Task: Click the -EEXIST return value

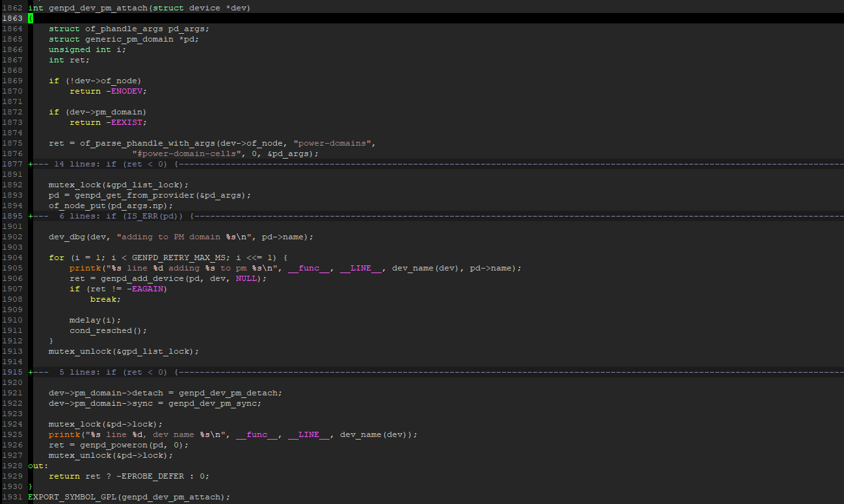Action: tap(127, 122)
